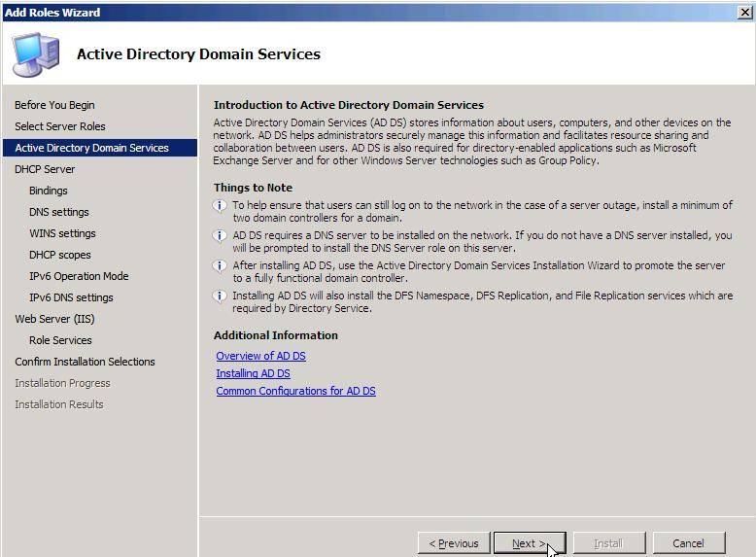Click the server computer icon in header
The image size is (756, 557).
[x=36, y=54]
